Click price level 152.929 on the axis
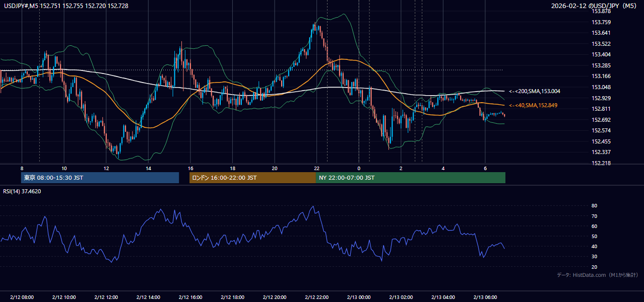 click(x=601, y=98)
